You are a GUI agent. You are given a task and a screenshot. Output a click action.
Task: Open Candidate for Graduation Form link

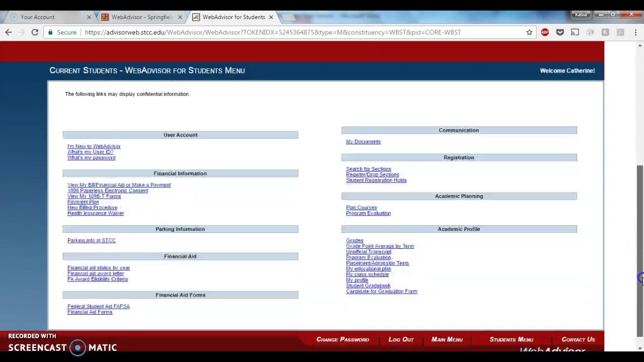coord(381,292)
